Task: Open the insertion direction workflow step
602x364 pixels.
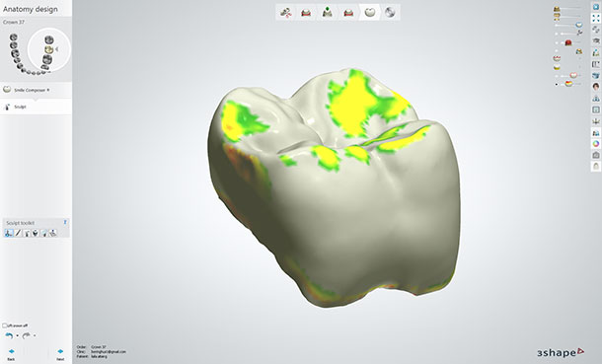Action: [x=327, y=12]
